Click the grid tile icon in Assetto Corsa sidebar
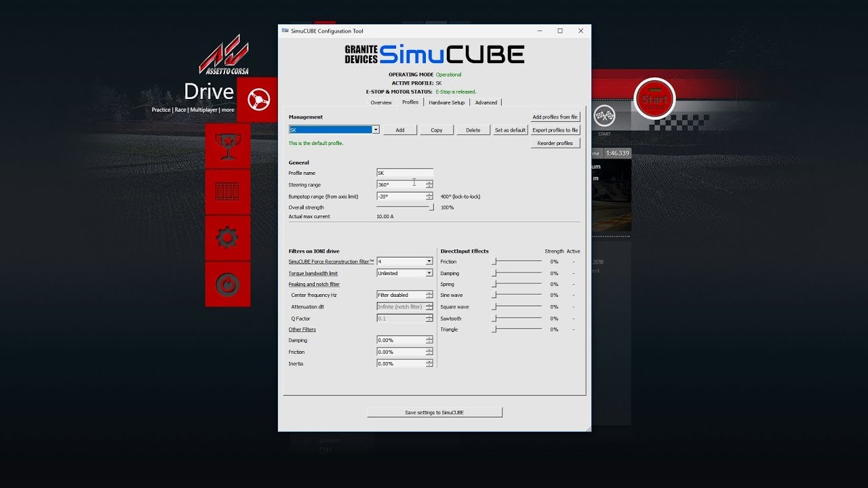868x488 pixels. point(227,192)
